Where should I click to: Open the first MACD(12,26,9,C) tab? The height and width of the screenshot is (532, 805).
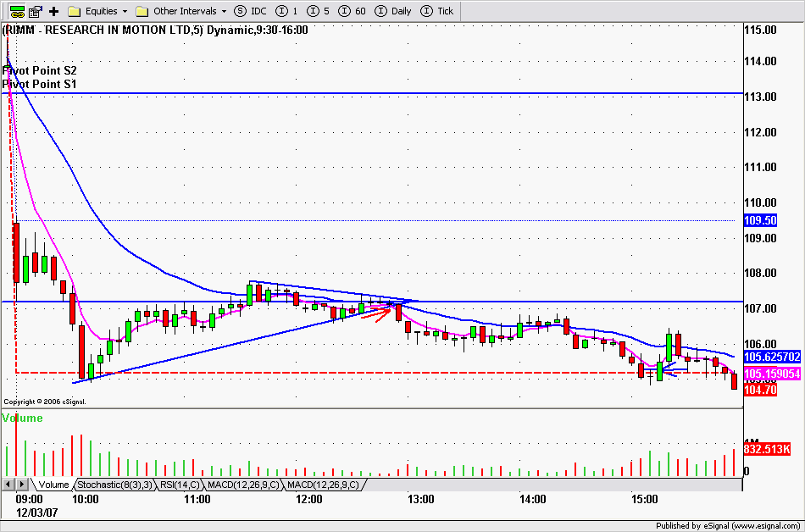point(243,485)
